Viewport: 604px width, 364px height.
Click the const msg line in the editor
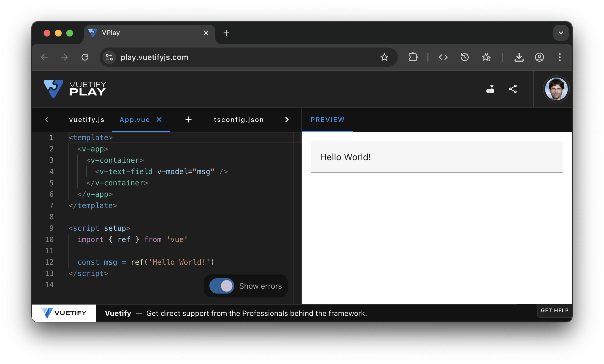click(x=146, y=262)
